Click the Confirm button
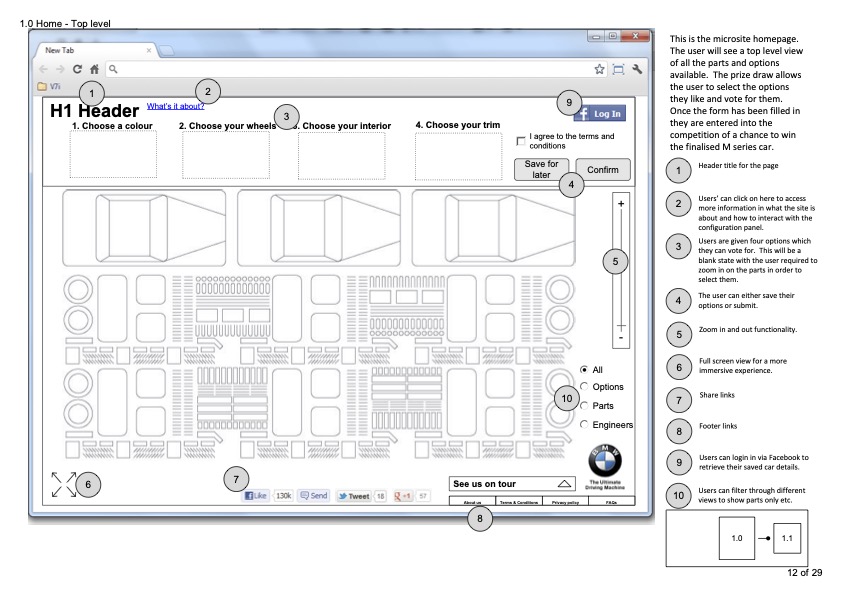Screen dimensions: 843x596 (x=603, y=169)
